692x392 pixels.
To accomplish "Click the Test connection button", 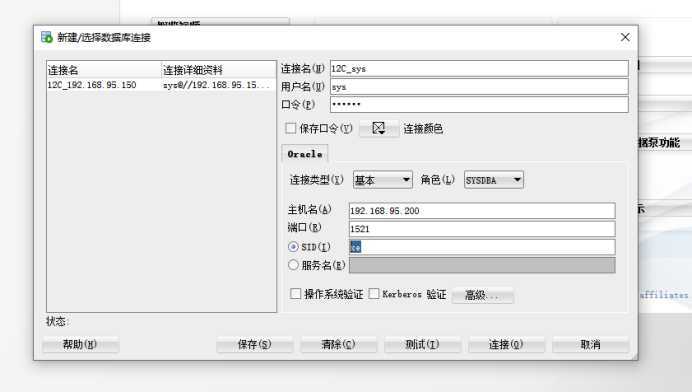I will click(x=422, y=344).
